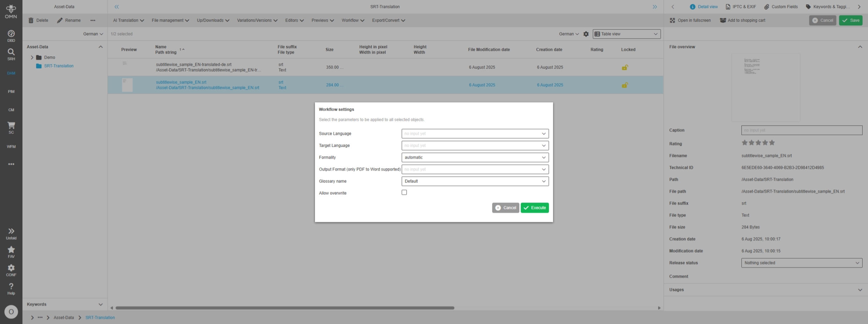
Task: Expand the Glossary name dropdown
Action: [x=475, y=181]
